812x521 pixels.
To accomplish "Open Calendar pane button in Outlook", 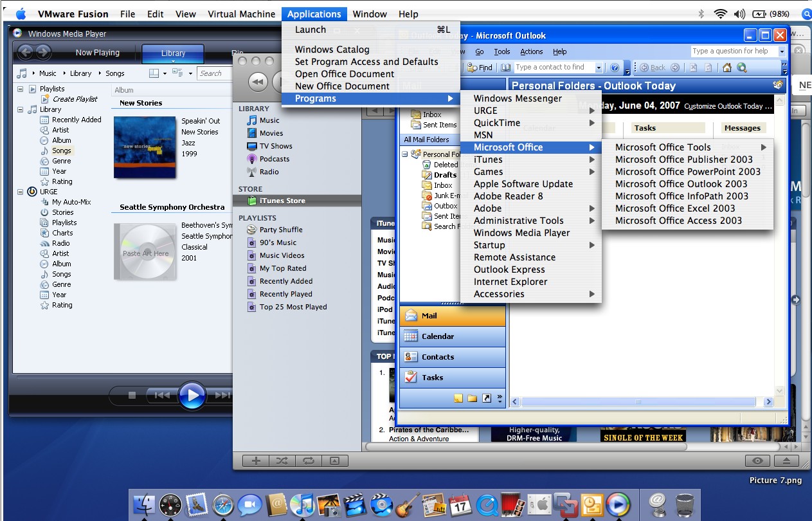I will 453,336.
